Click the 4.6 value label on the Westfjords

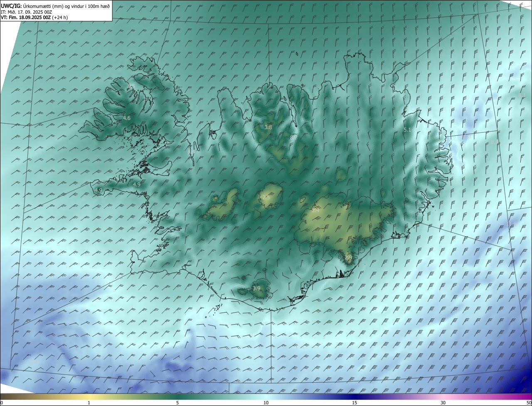pos(127,118)
